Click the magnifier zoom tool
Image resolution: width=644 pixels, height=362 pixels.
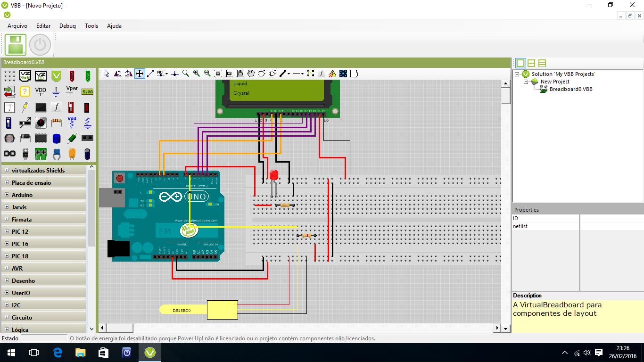pyautogui.click(x=186, y=74)
